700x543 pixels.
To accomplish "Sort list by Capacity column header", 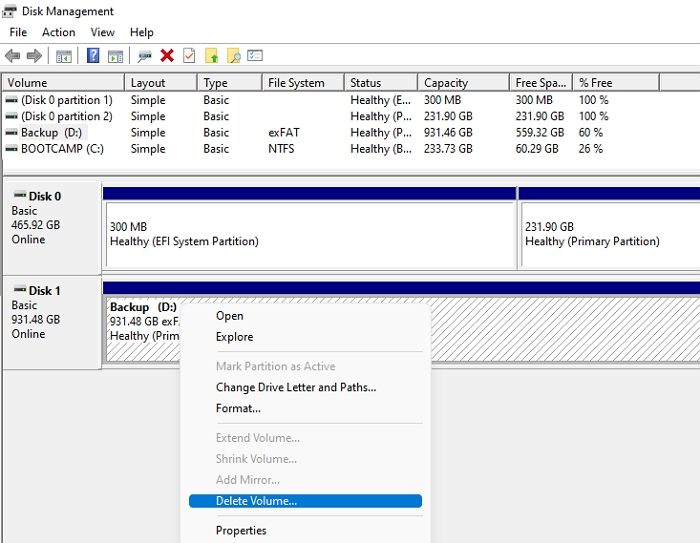I will coord(446,83).
